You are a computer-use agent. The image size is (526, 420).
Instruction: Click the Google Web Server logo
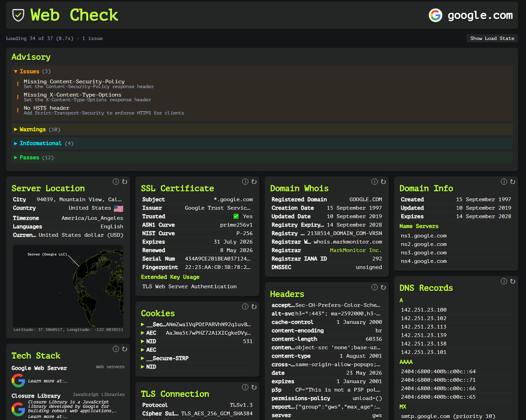[18, 381]
